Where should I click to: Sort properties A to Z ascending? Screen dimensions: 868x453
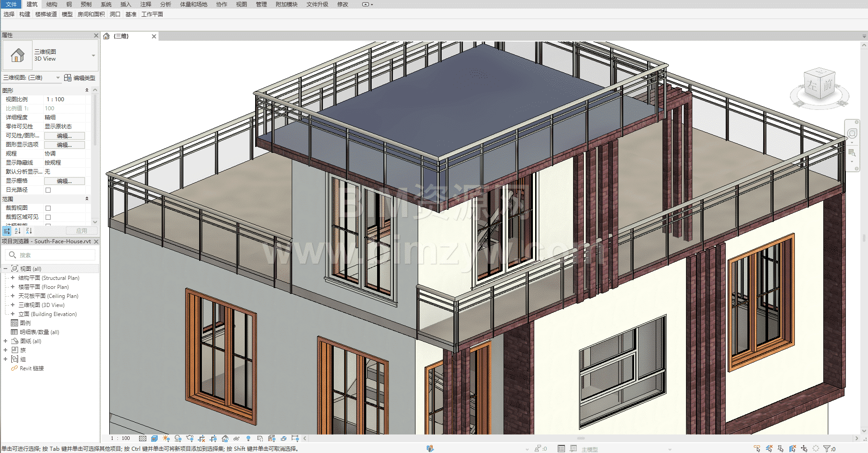[18, 231]
